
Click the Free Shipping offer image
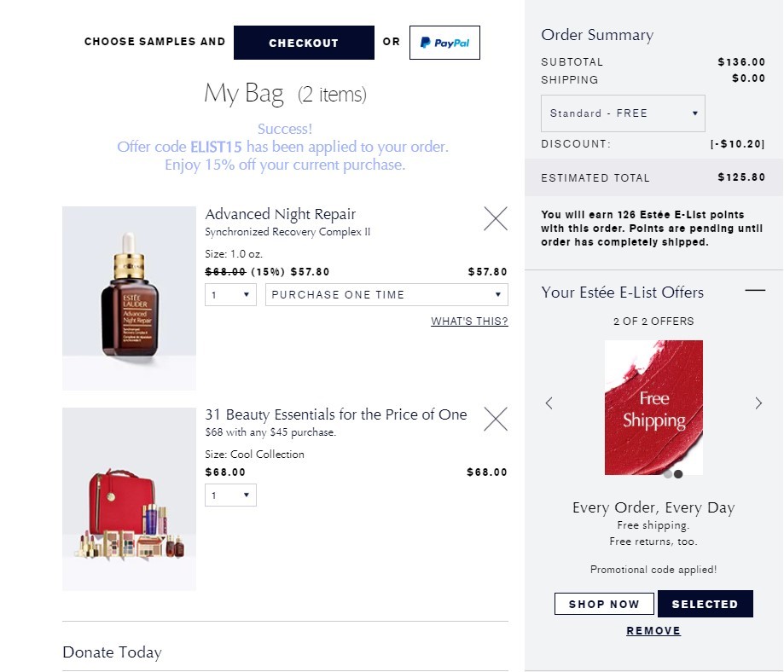click(653, 408)
